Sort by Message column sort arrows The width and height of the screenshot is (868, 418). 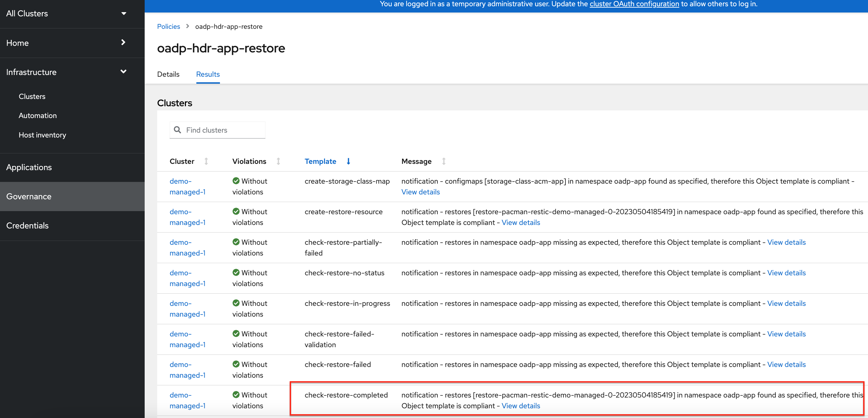click(x=444, y=161)
